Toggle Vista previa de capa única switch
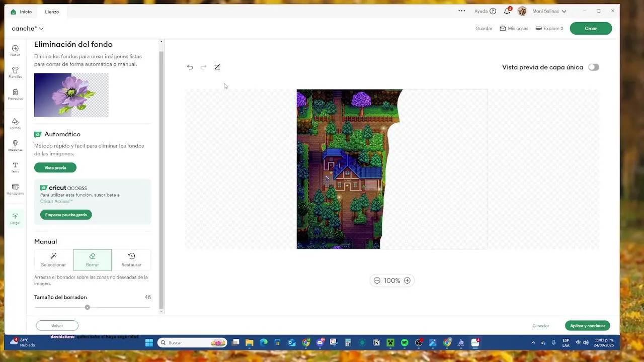Viewport: 644px width, 362px height. (594, 67)
